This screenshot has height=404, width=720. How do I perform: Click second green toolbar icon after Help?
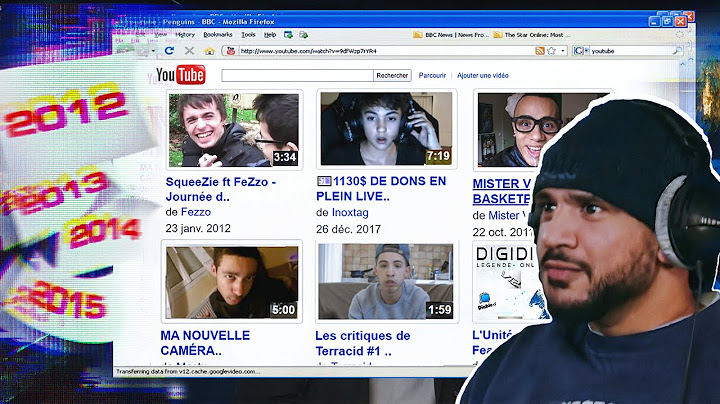[x=304, y=34]
